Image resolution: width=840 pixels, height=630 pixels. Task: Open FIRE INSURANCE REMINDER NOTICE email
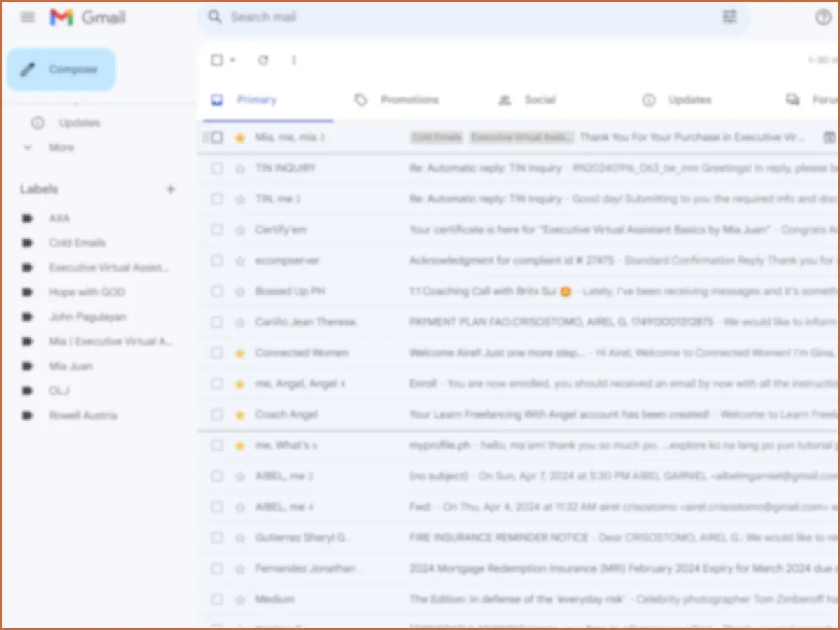tap(519, 538)
